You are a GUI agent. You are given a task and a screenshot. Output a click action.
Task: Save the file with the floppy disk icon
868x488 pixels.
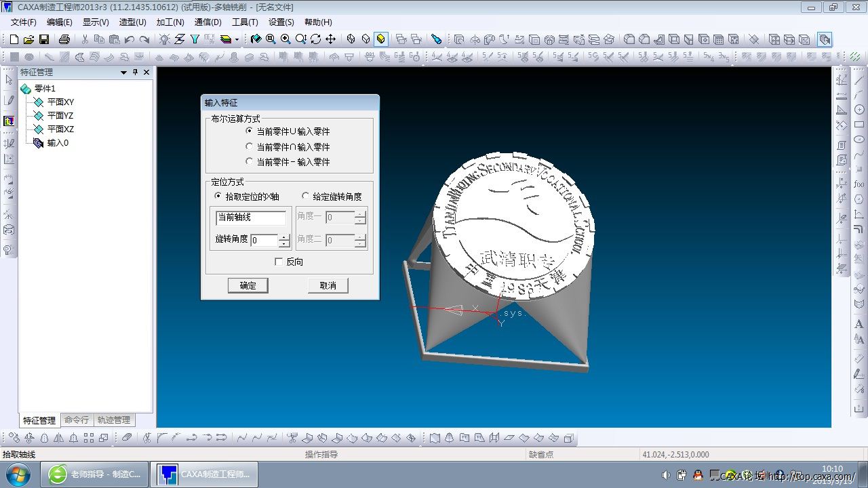pos(44,39)
